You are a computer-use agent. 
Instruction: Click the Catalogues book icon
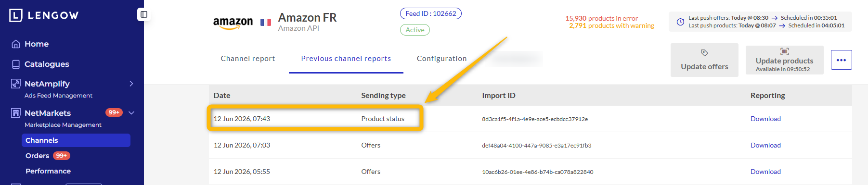[16, 64]
